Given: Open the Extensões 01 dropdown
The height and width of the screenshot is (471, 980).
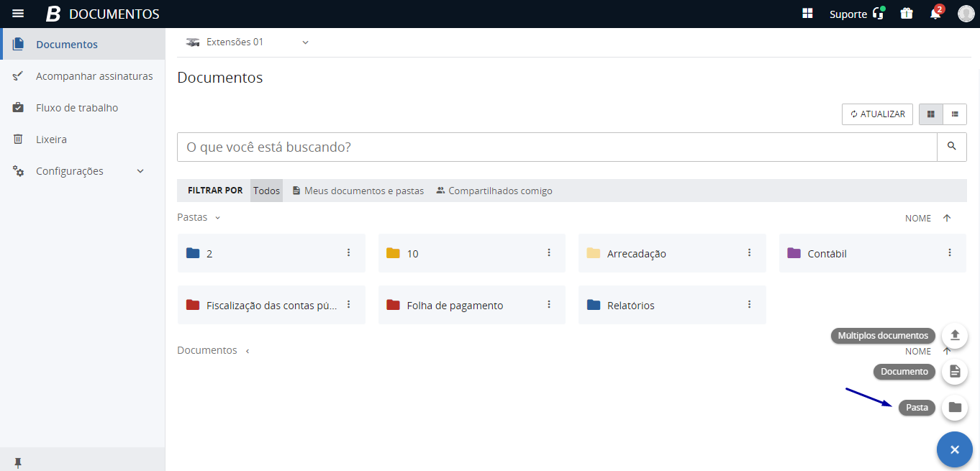Looking at the screenshot, I should pyautogui.click(x=305, y=42).
